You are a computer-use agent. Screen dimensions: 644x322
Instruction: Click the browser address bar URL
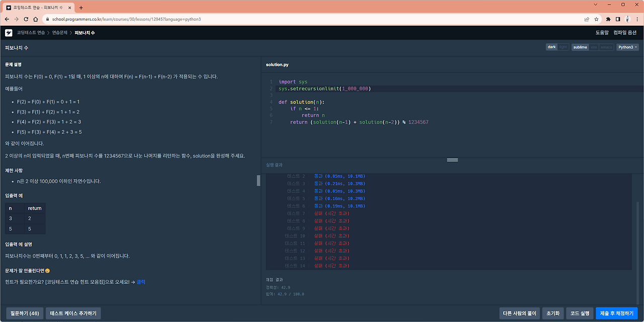pos(126,19)
